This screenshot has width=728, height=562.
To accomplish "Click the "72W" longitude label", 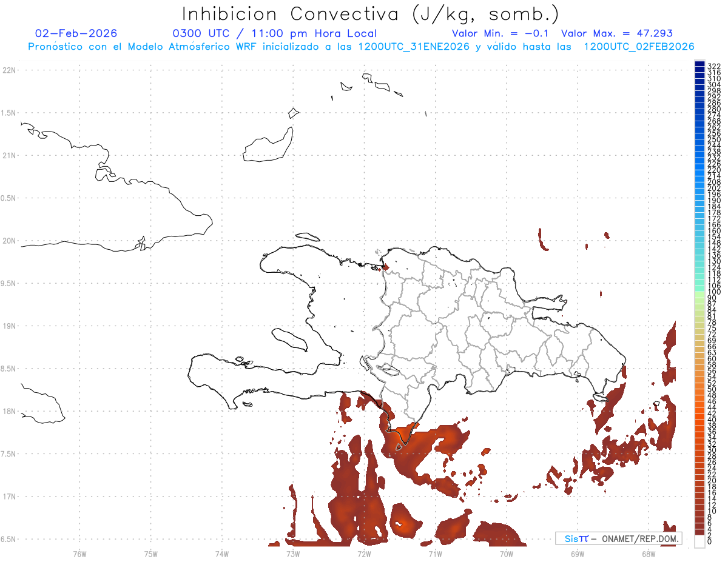I will [x=364, y=554].
